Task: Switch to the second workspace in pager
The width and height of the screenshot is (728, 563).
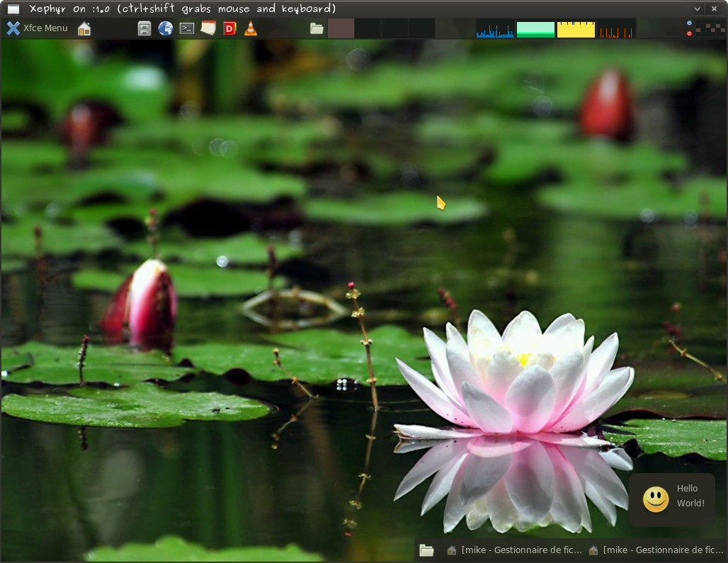Action: point(368,28)
